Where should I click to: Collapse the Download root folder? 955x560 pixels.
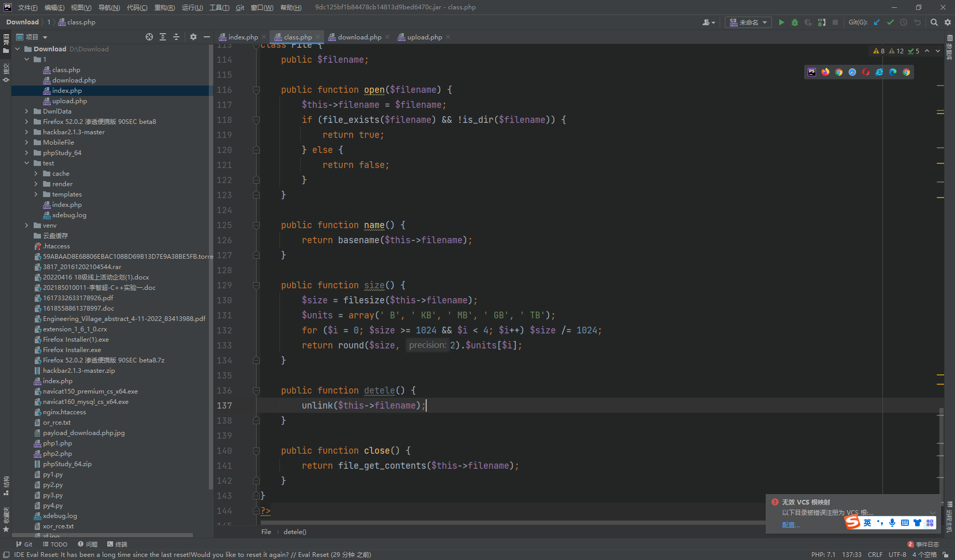coord(17,49)
